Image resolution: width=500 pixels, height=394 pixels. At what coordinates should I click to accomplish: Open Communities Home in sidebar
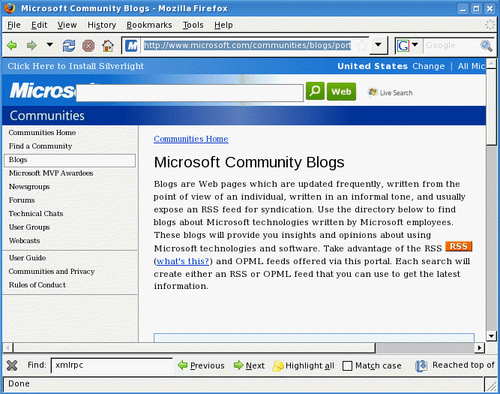(x=42, y=132)
